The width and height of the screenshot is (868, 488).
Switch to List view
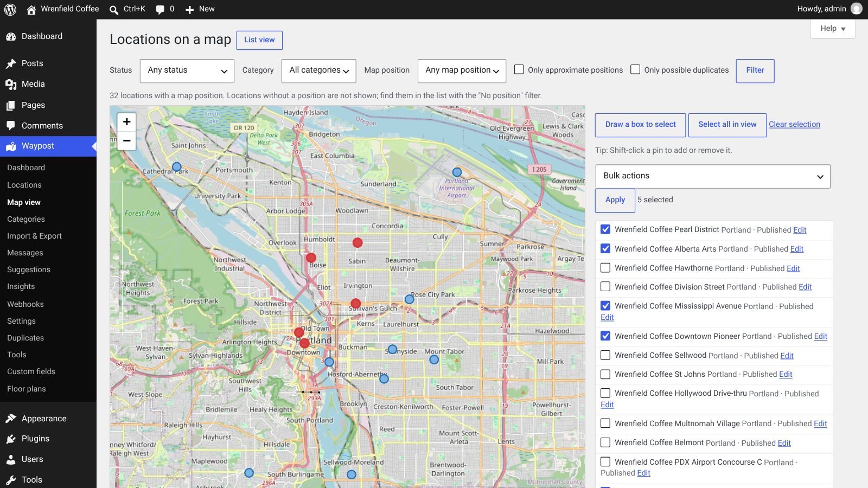[259, 40]
